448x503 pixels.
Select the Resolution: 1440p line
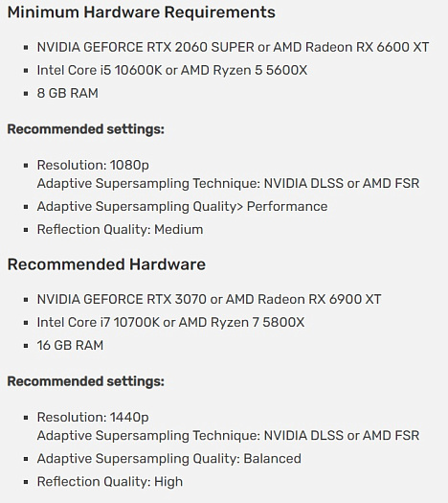[93, 418]
